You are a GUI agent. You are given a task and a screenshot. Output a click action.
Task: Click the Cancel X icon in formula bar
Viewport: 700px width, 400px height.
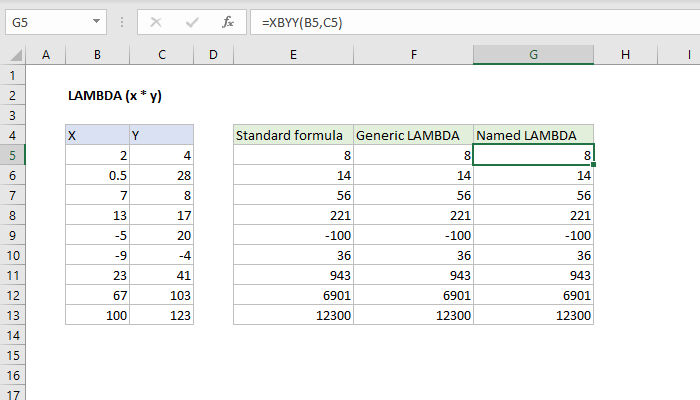(x=156, y=22)
